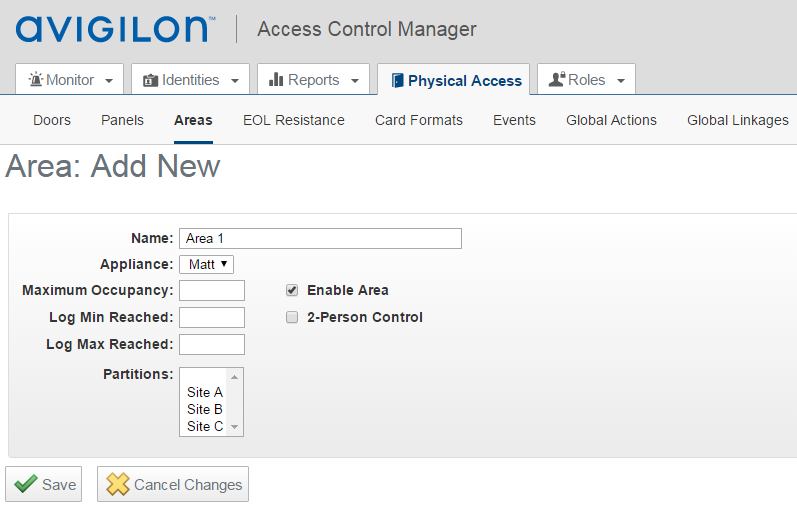Click the Name text field

click(320, 238)
